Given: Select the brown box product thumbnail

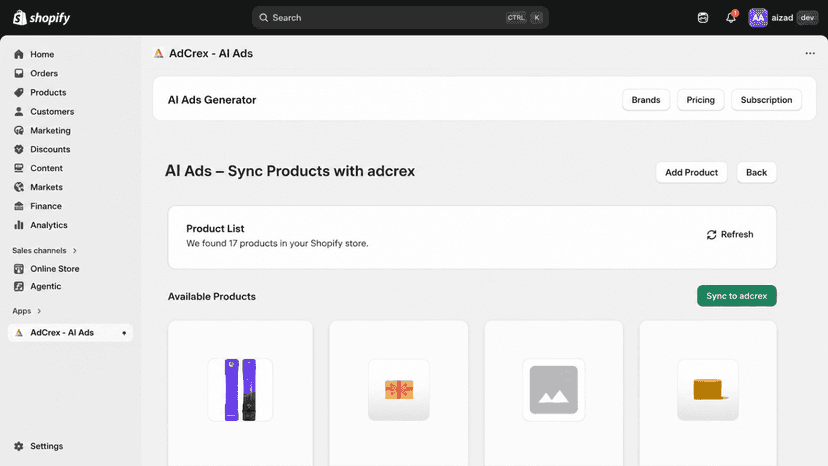Looking at the screenshot, I should tap(708, 390).
